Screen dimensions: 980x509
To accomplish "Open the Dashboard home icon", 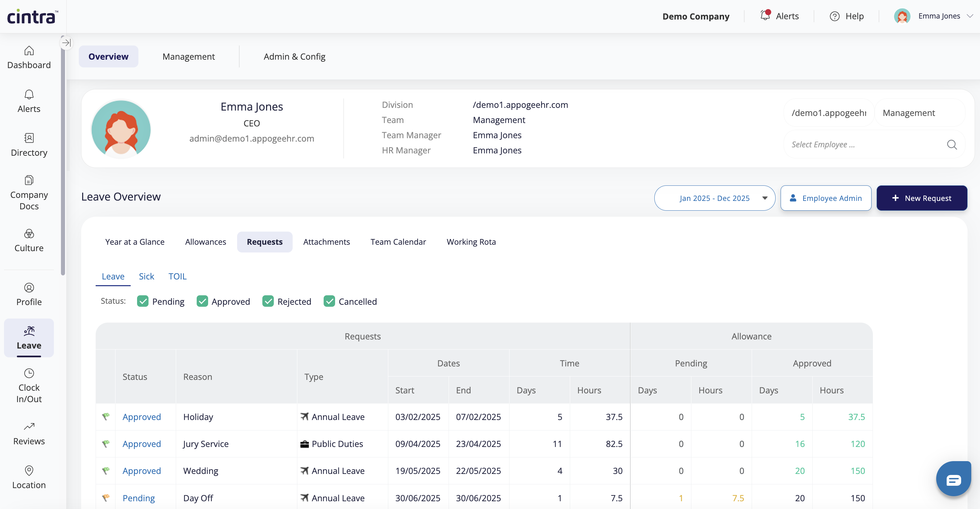I will tap(29, 51).
